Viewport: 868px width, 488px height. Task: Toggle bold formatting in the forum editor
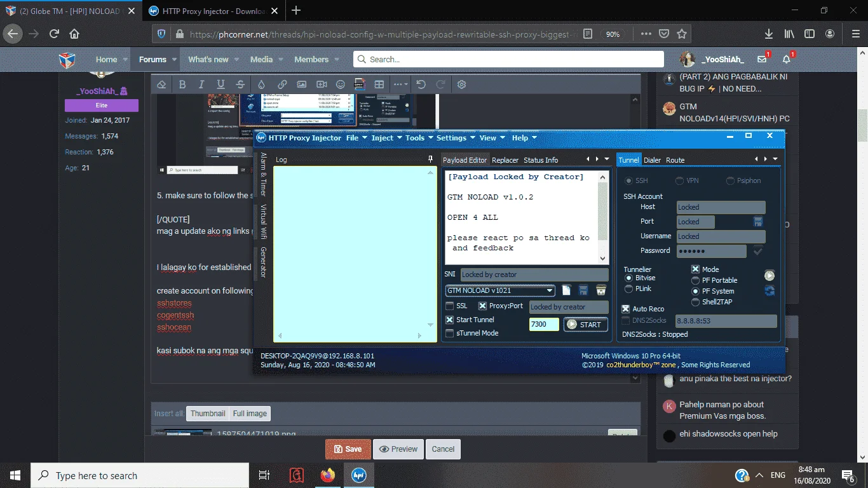click(182, 85)
